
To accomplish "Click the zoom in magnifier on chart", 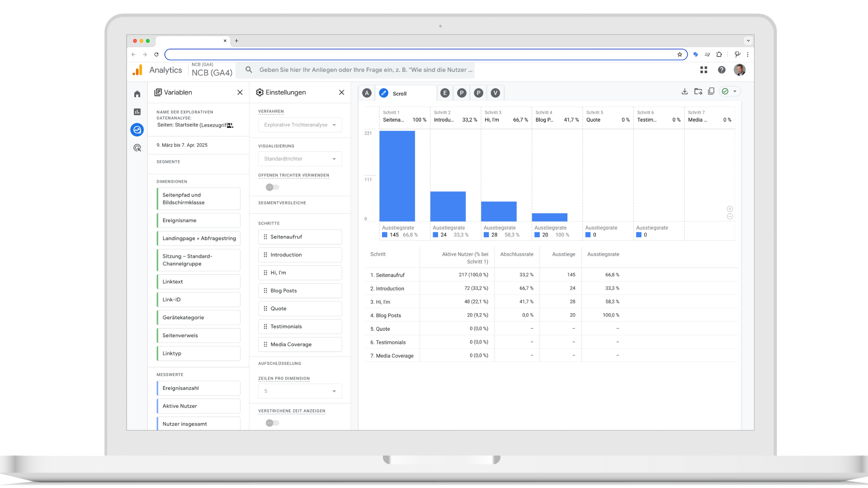I will [x=730, y=209].
